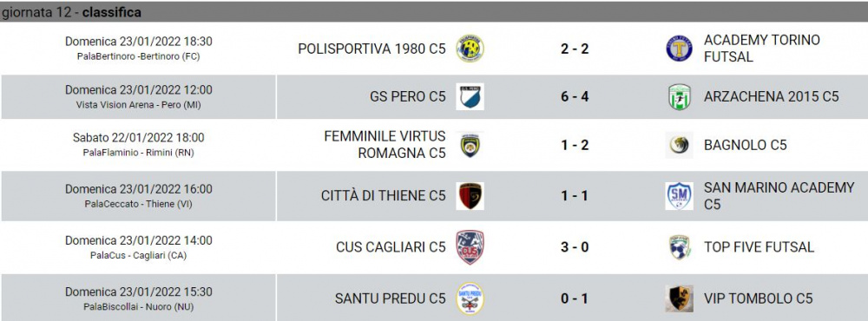The width and height of the screenshot is (868, 321).
Task: Select the CUS Cagliari C5 shield logo
Action: pos(470,247)
